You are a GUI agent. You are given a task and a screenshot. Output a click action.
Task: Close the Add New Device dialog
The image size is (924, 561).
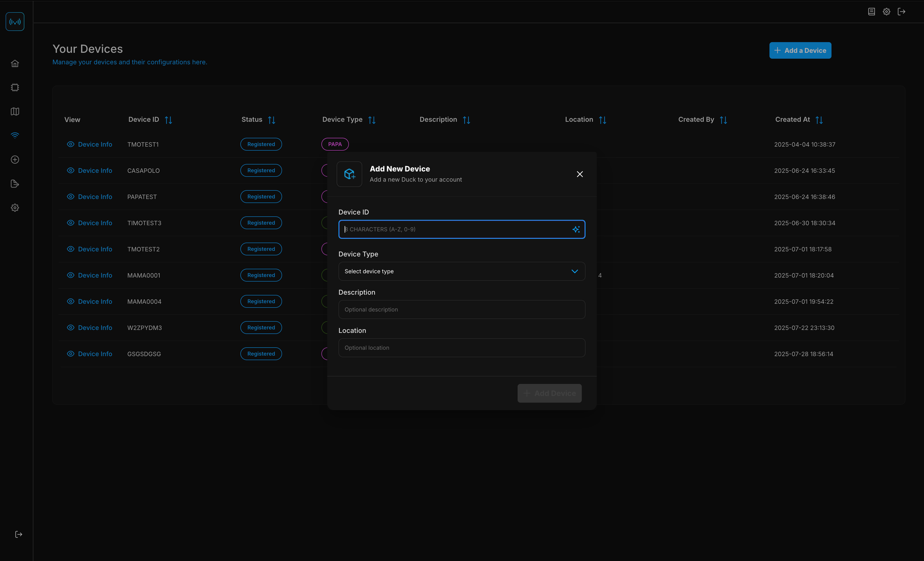(x=580, y=174)
